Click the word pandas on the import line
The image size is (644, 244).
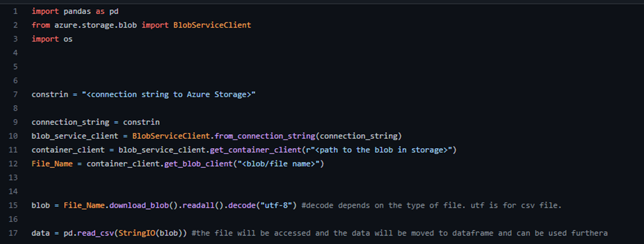(x=77, y=11)
